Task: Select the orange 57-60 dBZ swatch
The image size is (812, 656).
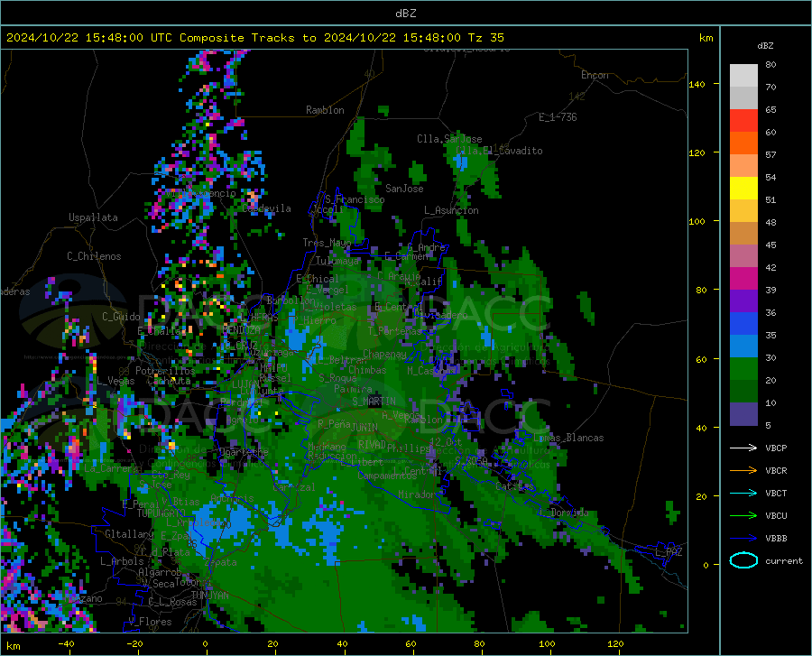Action: pos(743,143)
